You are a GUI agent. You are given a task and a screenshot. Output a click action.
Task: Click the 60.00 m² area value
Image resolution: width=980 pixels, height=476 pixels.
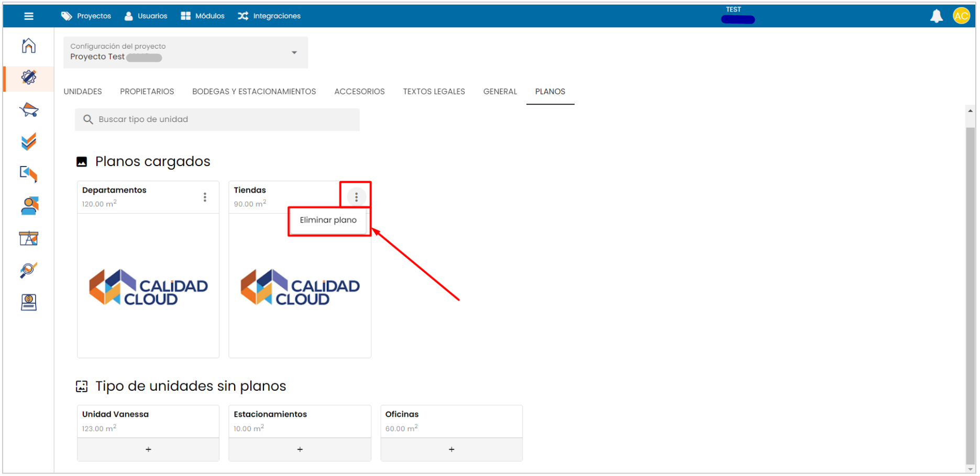(x=401, y=428)
